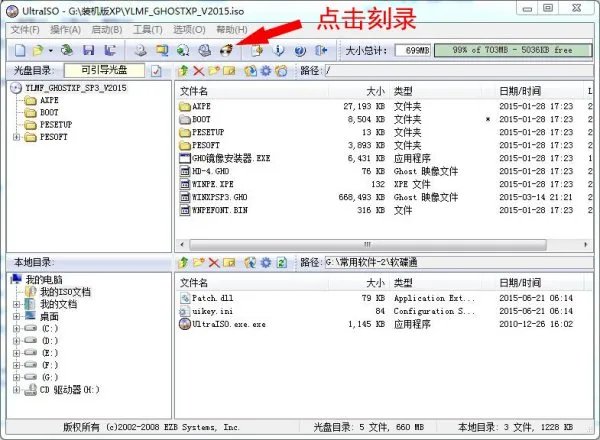Open the 操作(A) menu
Viewport: 600px width, 440px height.
65,29
